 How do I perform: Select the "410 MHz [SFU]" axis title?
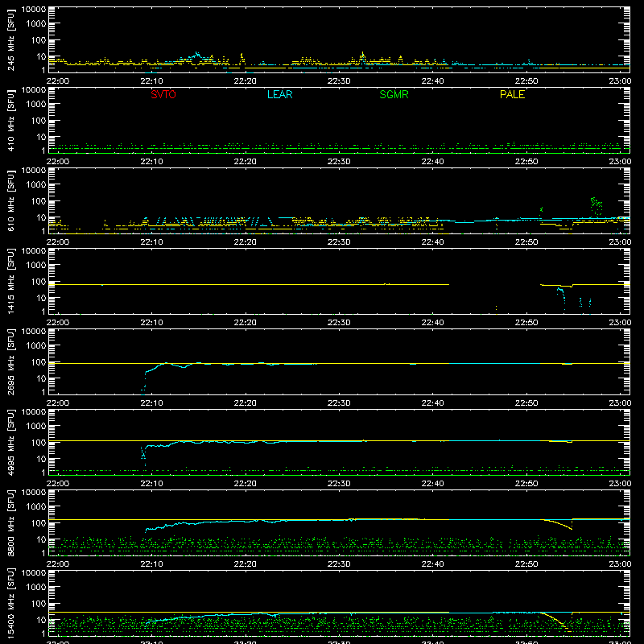pyautogui.click(x=11, y=122)
